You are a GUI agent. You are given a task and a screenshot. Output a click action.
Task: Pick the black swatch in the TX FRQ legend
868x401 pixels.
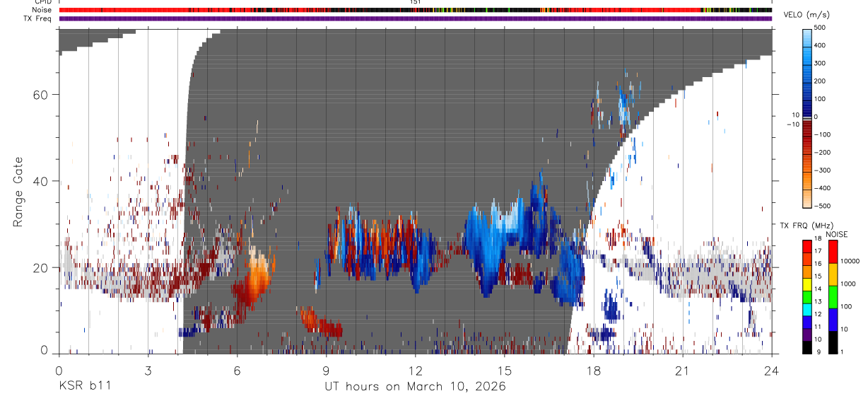tap(807, 347)
